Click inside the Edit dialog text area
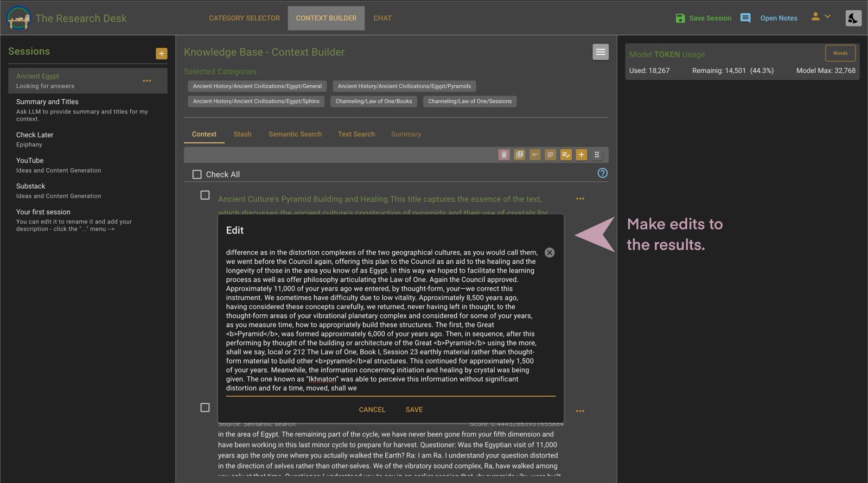The image size is (868, 483). coord(382,320)
